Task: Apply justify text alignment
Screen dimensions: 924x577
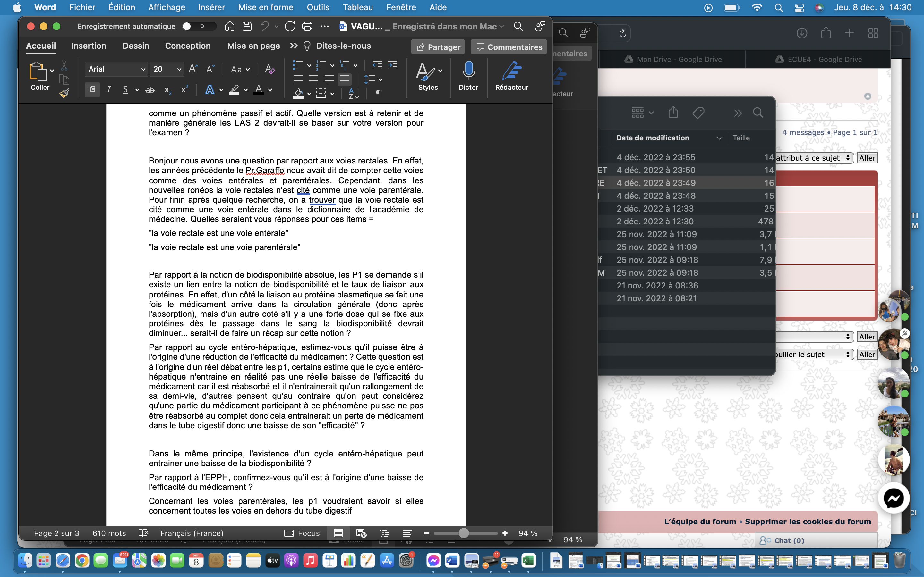Action: 344,79
